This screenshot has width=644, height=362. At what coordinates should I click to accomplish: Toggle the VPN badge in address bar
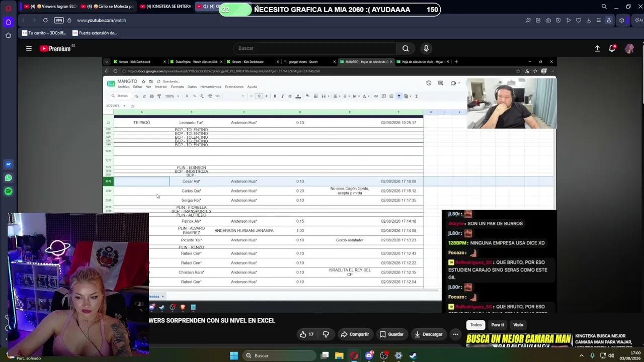tap(59, 20)
